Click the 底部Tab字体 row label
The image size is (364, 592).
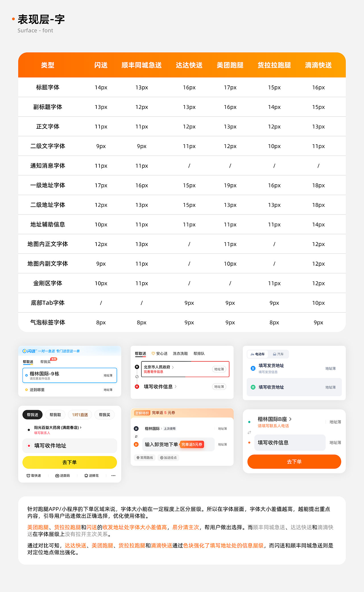pyautogui.click(x=47, y=303)
